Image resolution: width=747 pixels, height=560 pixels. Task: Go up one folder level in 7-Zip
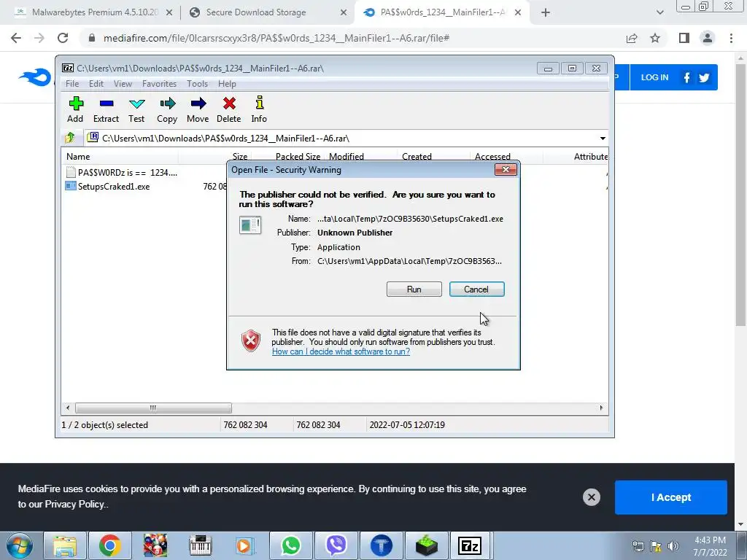tap(70, 138)
